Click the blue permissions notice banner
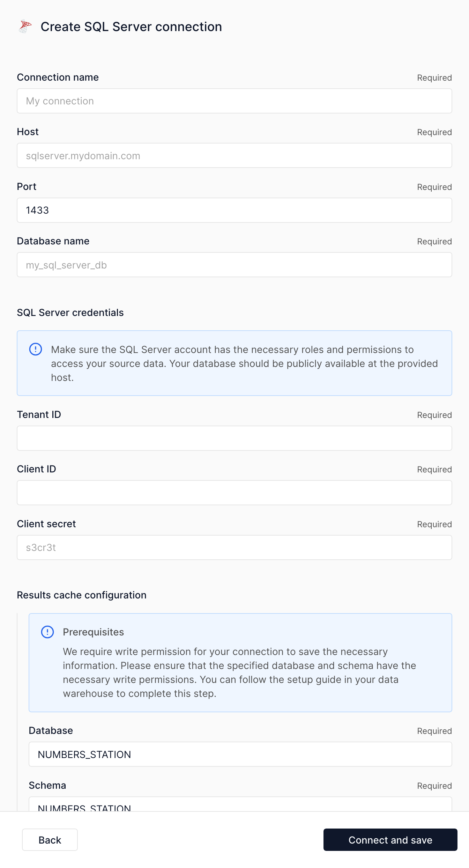 pos(234,363)
